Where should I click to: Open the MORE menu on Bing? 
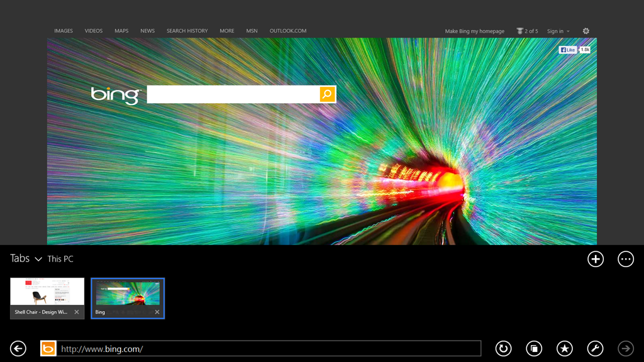[226, 31]
